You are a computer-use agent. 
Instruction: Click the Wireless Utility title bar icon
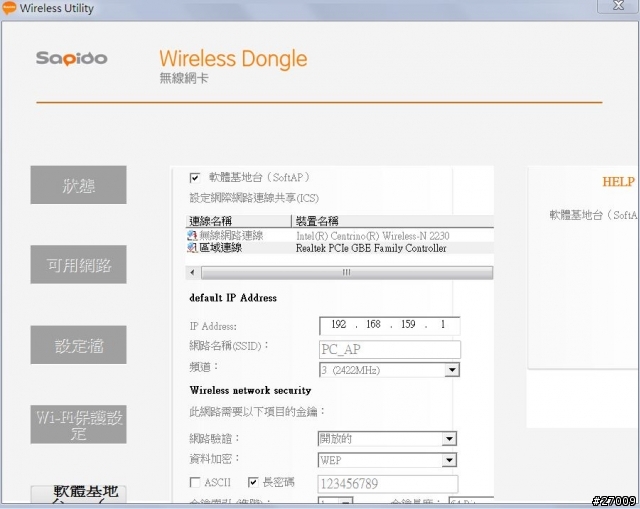(x=9, y=7)
